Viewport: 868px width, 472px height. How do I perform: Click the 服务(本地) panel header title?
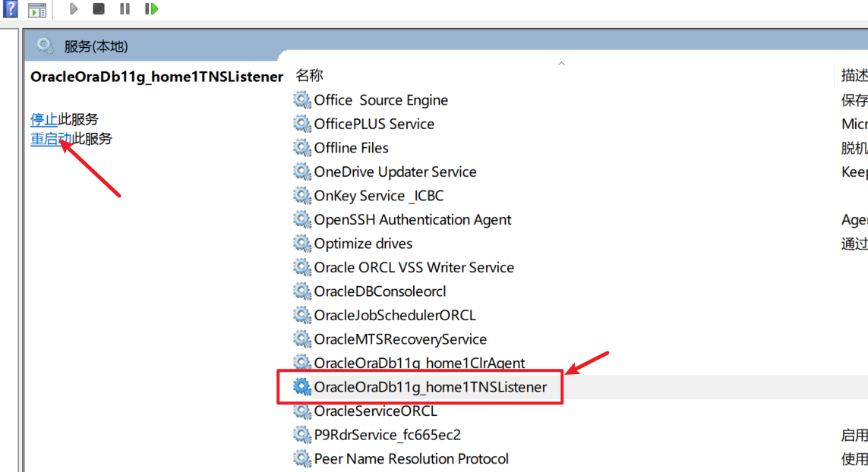96,46
